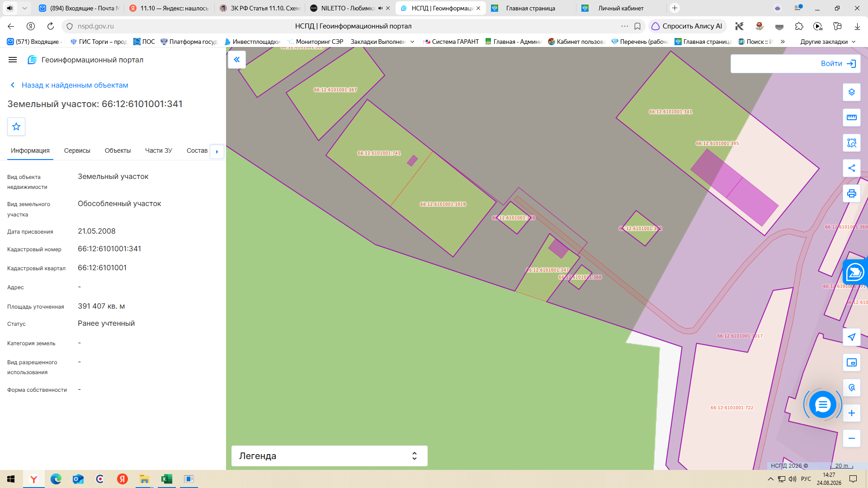Open the hamburger main menu
868x488 pixels.
[x=13, y=60]
